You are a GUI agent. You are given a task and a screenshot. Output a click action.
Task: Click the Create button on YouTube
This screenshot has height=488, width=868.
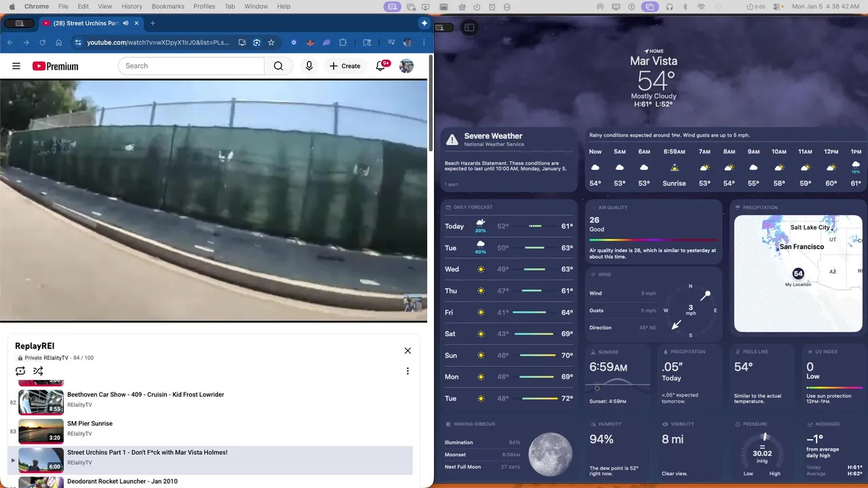[344, 66]
